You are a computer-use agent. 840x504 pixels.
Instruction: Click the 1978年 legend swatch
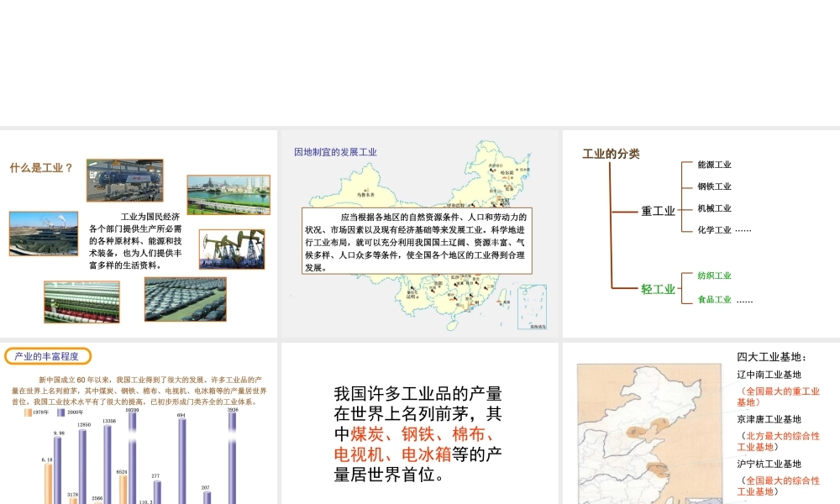click(x=28, y=412)
